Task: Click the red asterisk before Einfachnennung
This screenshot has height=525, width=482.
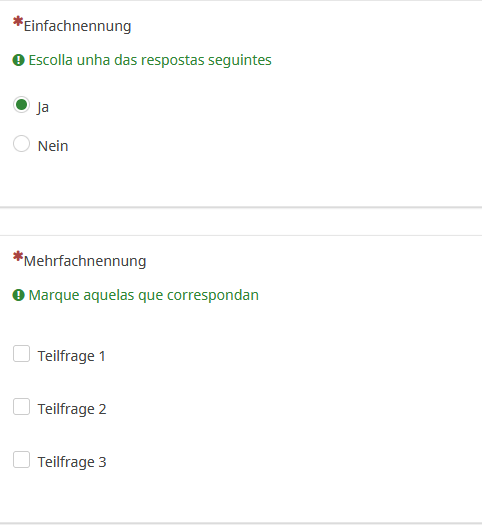Action: point(18,21)
